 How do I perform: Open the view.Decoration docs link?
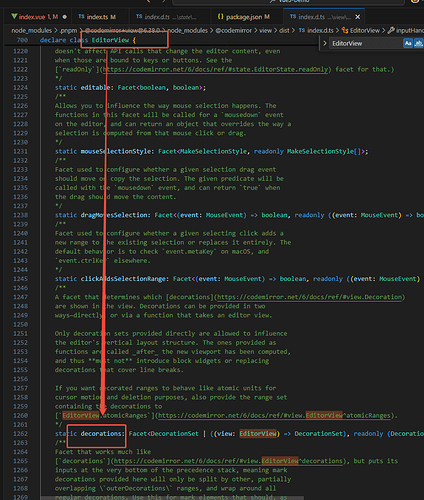coord(309,297)
